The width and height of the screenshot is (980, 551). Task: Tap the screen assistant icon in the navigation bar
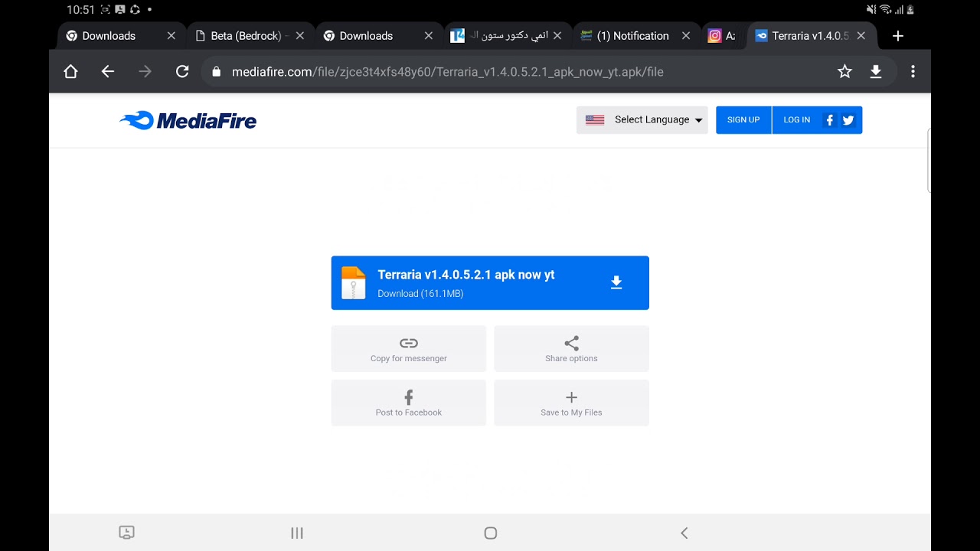pyautogui.click(x=127, y=533)
